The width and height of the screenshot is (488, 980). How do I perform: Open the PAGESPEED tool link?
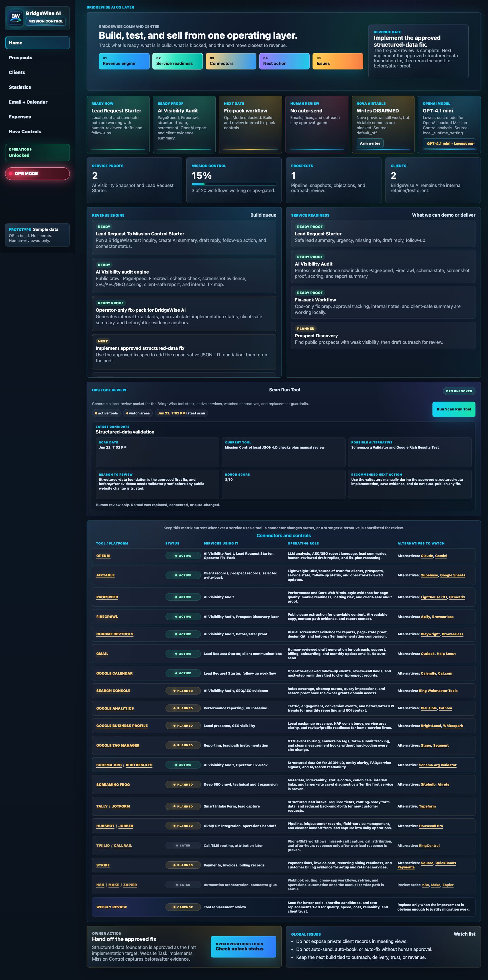(x=107, y=597)
